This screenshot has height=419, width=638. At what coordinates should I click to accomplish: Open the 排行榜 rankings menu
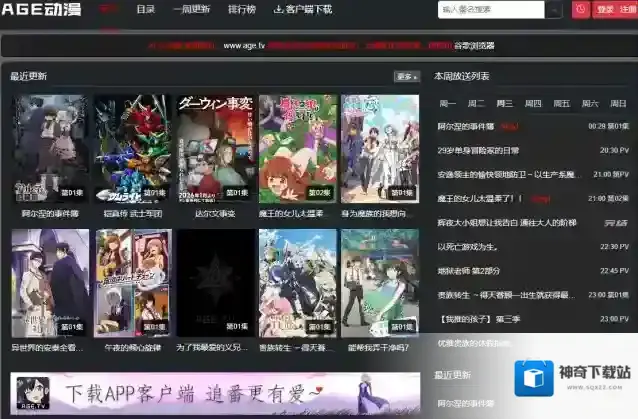coord(242,9)
